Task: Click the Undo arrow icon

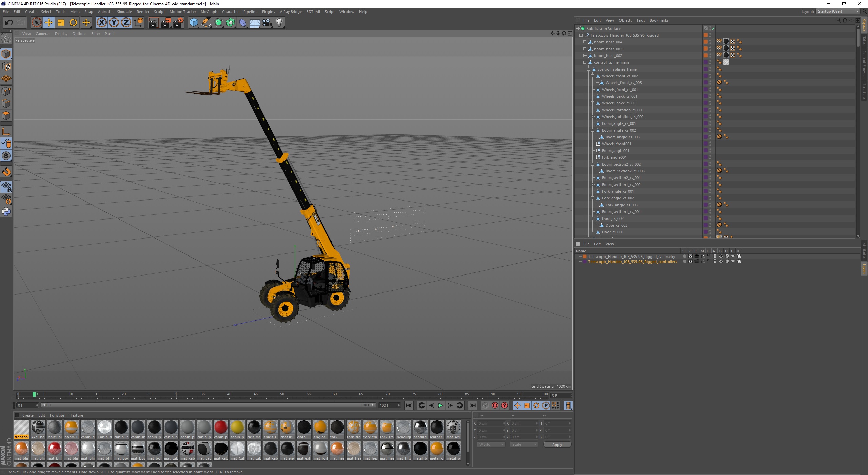Action: [x=9, y=23]
